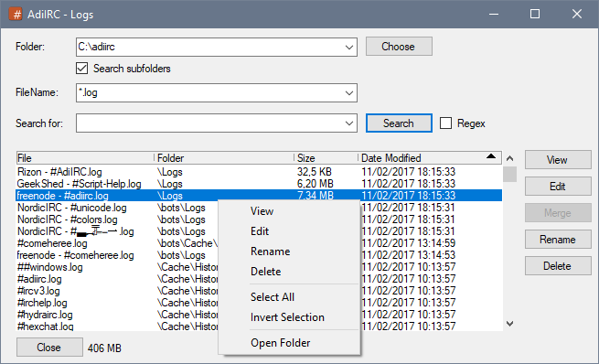Choose View in the context menu
Screen dimensions: 599x364
click(x=289, y=211)
